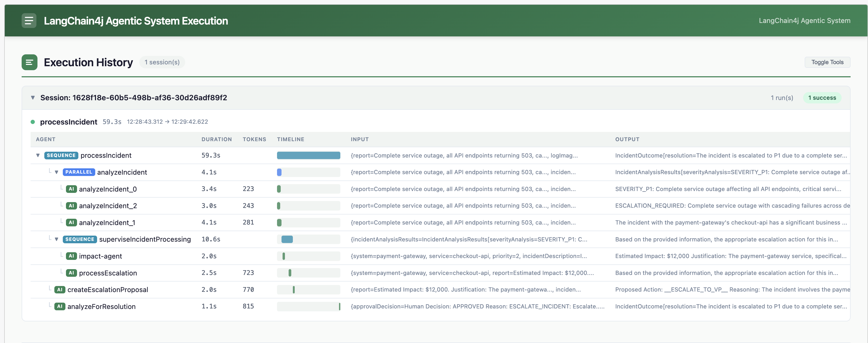Collapse the processIncident sequence row arrow
Screen dimensions: 868x343
click(38, 155)
